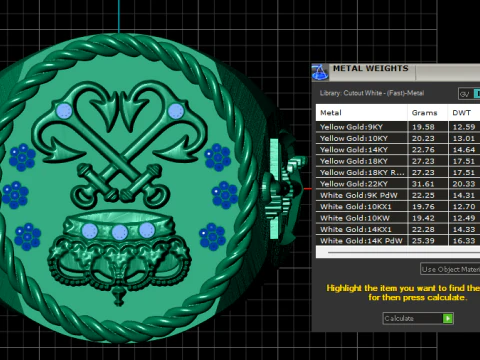This screenshot has width=480, height=360.
Task: Click the 12.70 DWT value
Action: (464, 207)
